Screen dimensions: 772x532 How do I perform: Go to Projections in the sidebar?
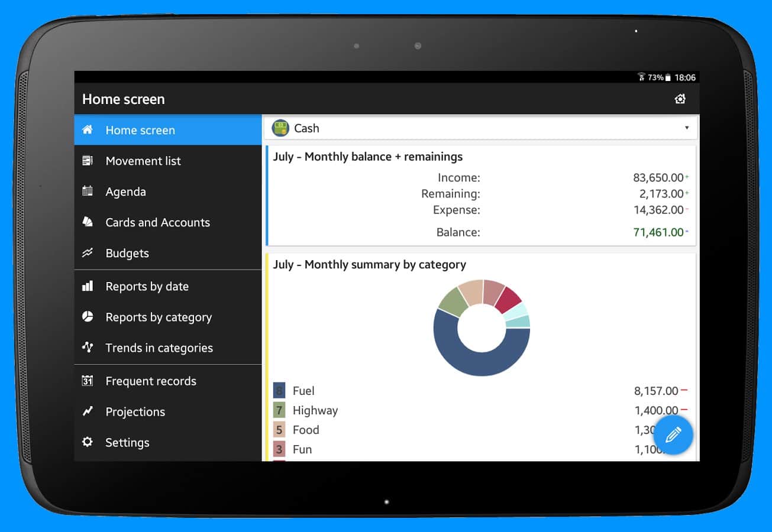(x=135, y=412)
